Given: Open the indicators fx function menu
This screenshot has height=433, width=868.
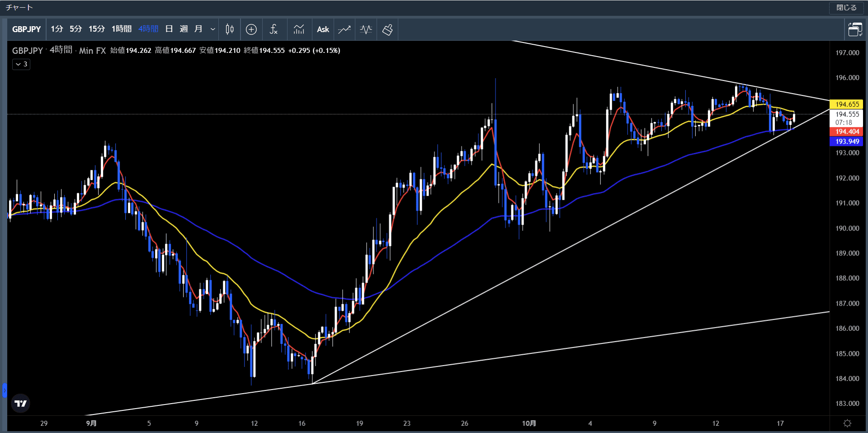Looking at the screenshot, I should [x=274, y=29].
